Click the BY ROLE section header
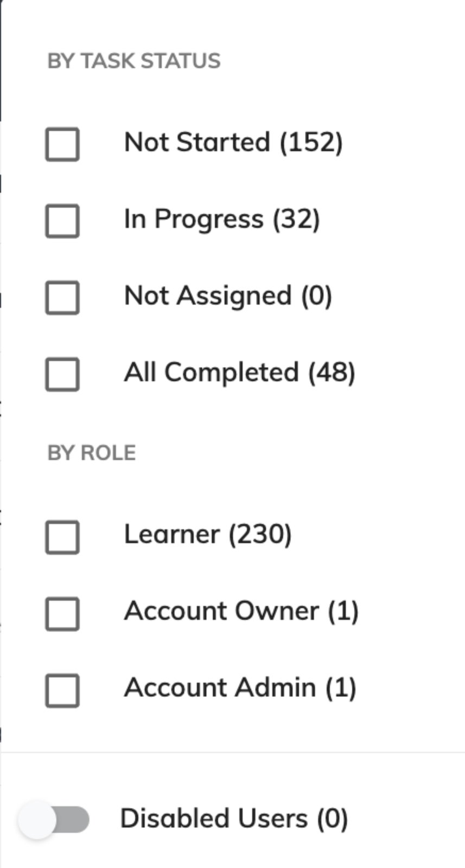This screenshot has width=465, height=868. 92,452
